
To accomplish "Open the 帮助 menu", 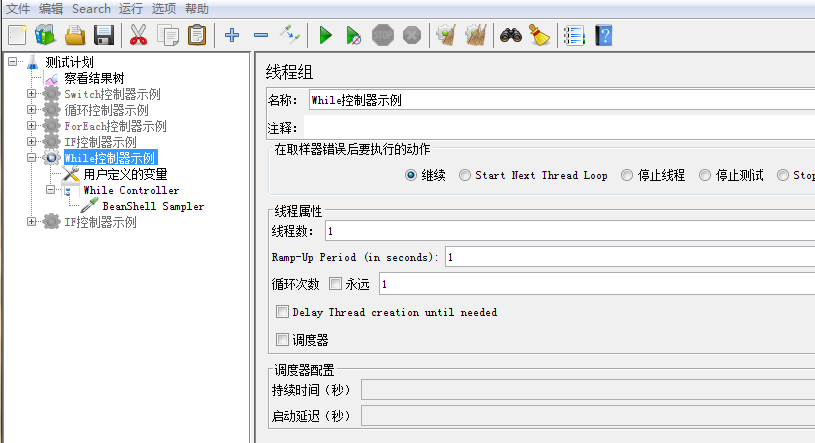I will point(197,9).
